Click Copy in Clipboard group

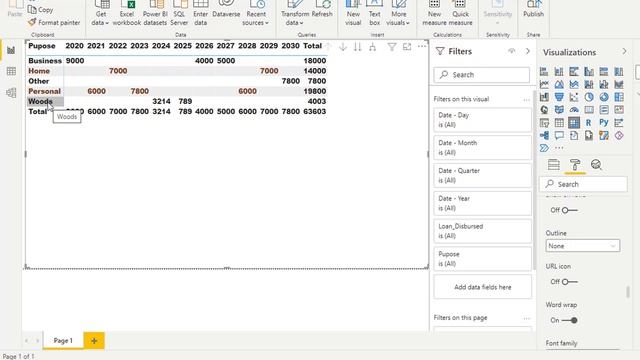40,10
